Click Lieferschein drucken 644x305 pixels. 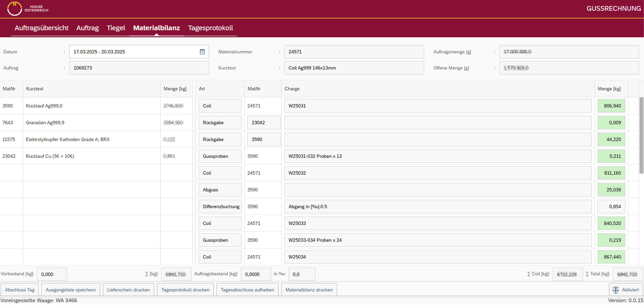pos(128,290)
